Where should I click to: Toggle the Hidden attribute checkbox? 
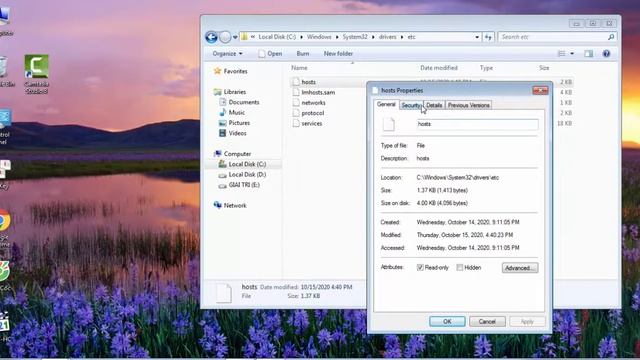pos(460,268)
